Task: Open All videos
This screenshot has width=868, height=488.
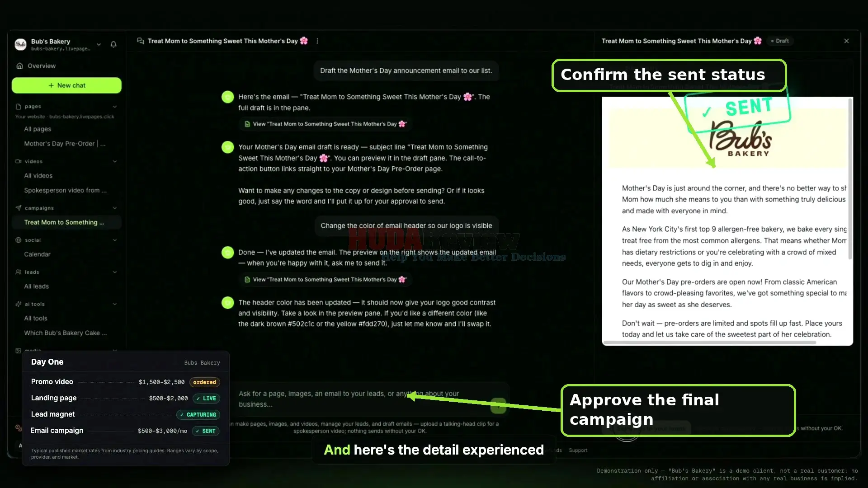Action: point(38,176)
